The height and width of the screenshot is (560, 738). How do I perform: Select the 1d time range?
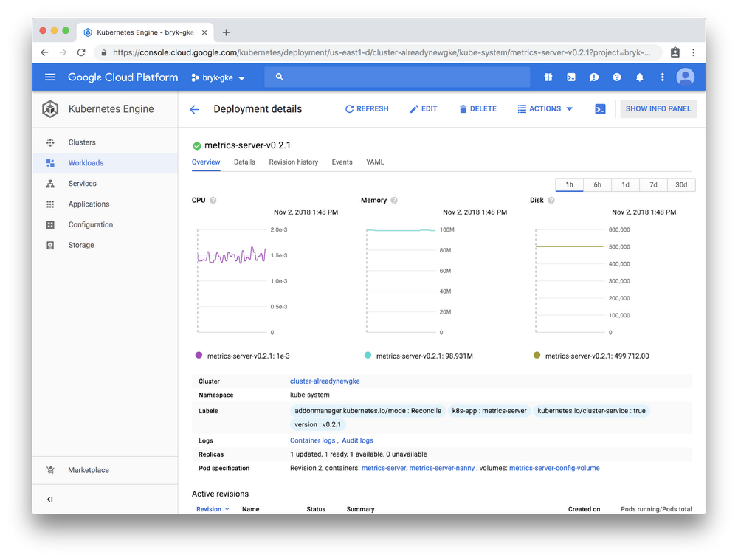pos(626,184)
